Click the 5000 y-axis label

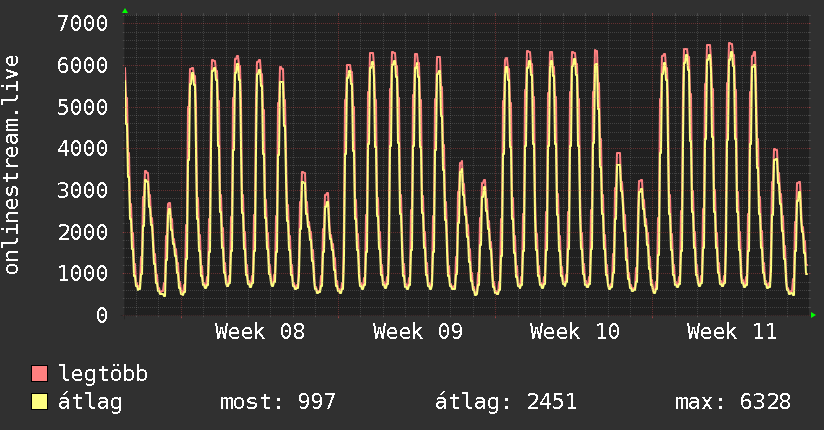click(x=83, y=107)
